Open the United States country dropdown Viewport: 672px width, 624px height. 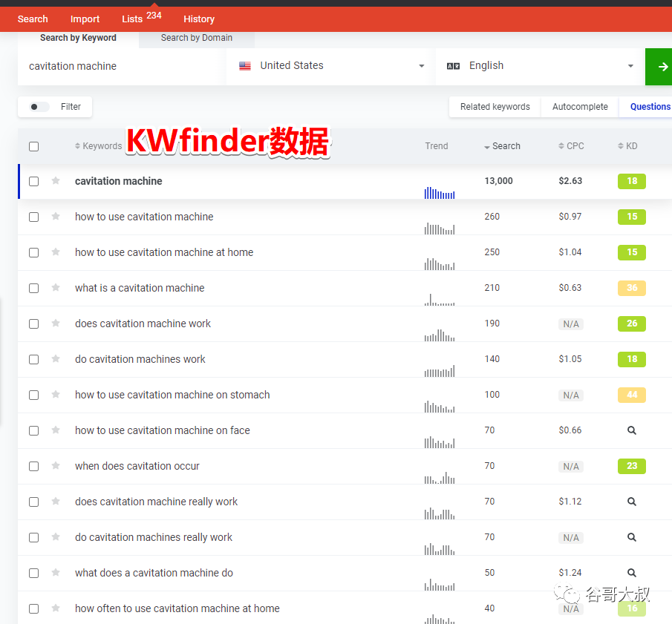331,66
